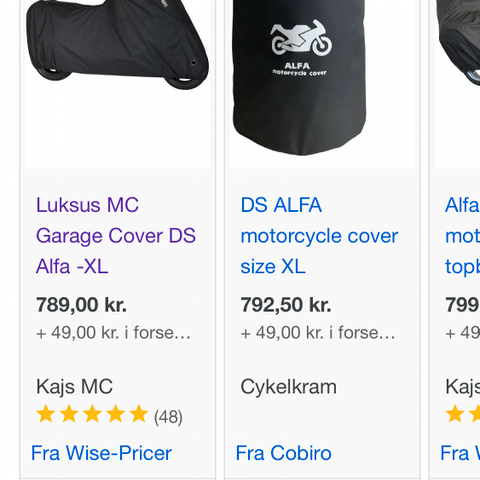Select the Kajs MC seller name
This screenshot has width=480, height=480.
(74, 387)
